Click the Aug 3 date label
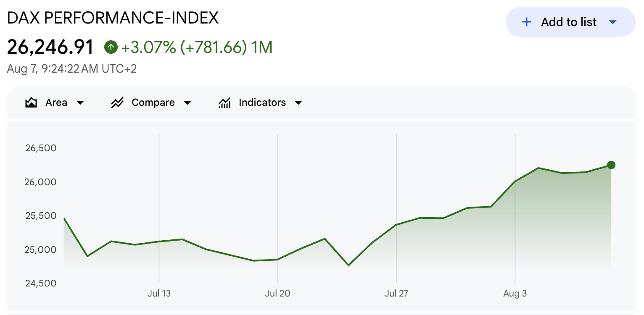Viewport: 644px width, 315px height. tap(515, 293)
